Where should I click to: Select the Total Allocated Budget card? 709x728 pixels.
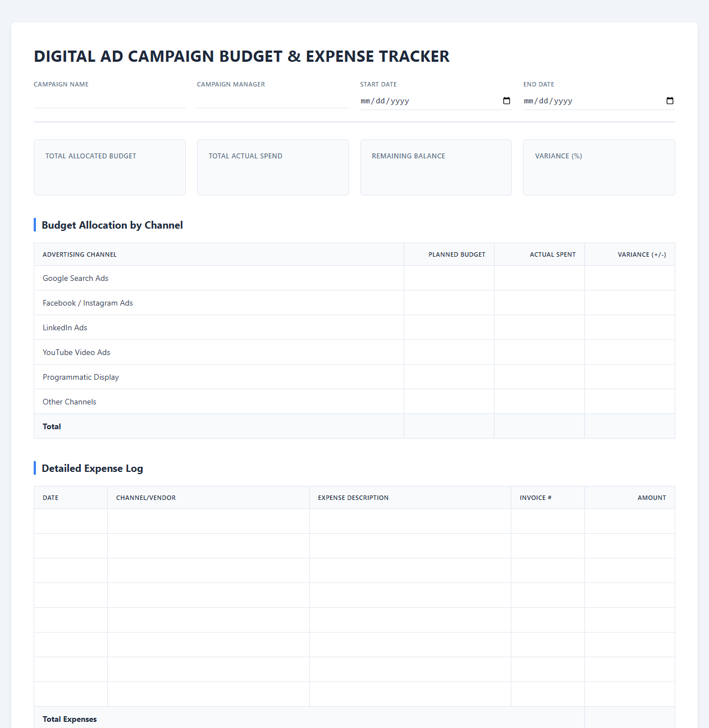click(x=109, y=167)
